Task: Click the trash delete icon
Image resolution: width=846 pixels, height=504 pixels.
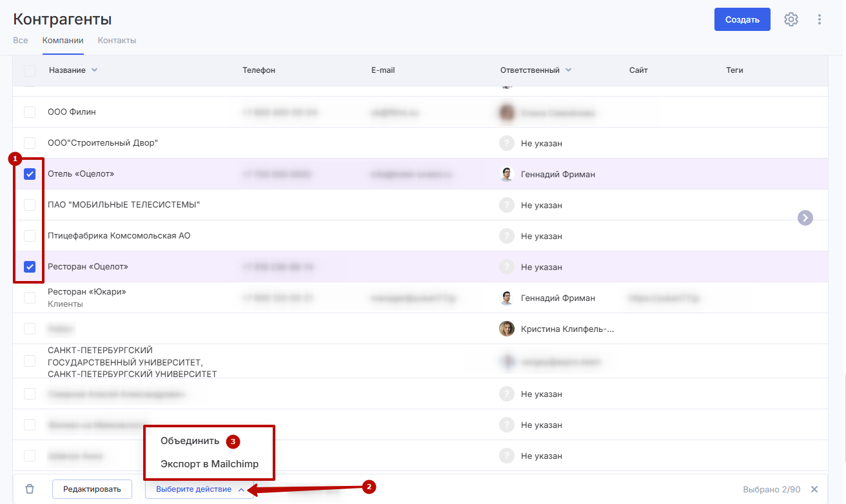Action: click(x=30, y=489)
